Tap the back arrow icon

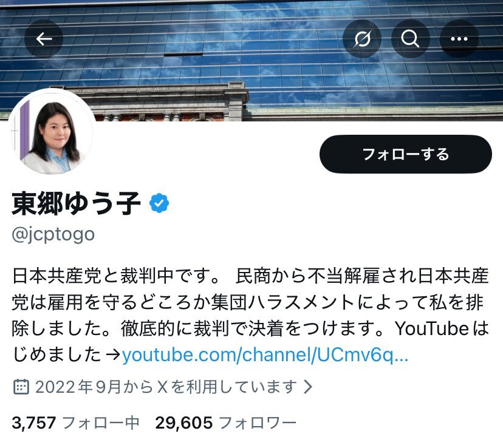[x=44, y=39]
